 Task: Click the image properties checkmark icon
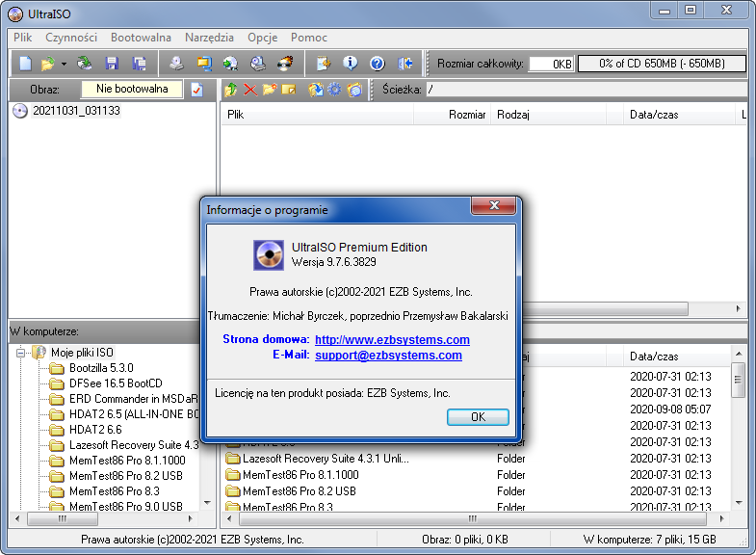[x=196, y=90]
